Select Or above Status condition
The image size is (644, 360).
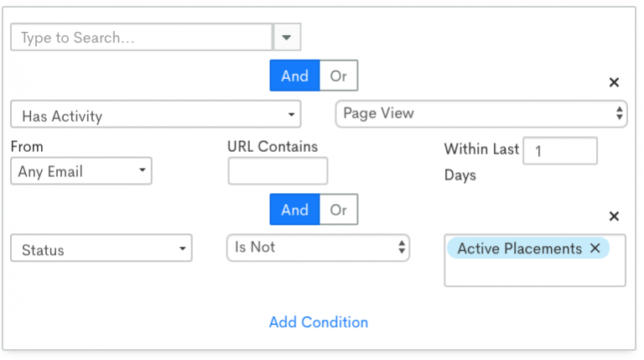tap(339, 210)
